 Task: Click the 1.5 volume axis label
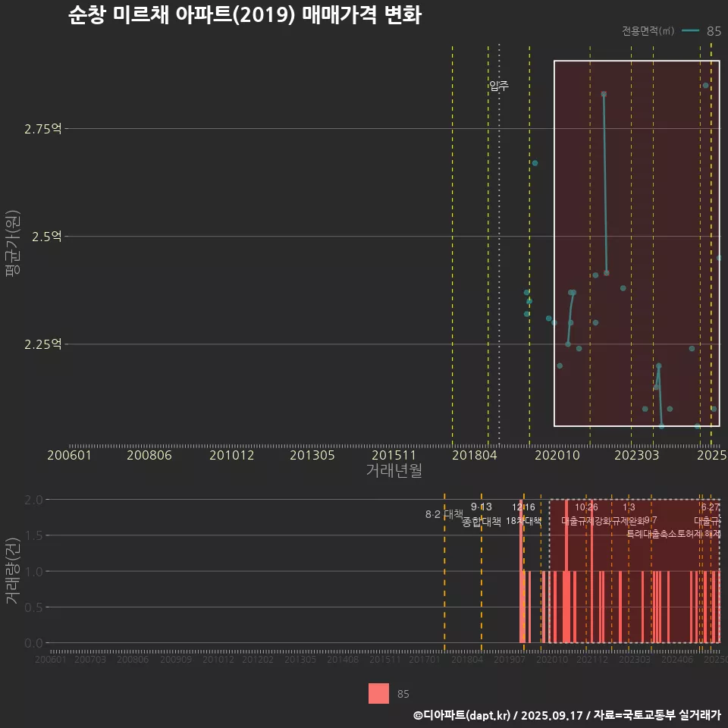tap(33, 536)
